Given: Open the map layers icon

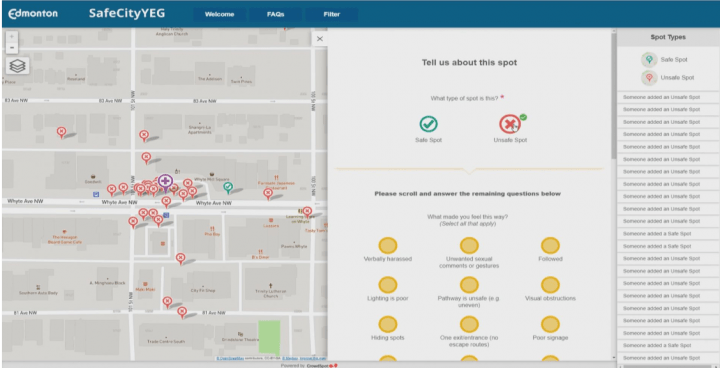Looking at the screenshot, I should 18,66.
